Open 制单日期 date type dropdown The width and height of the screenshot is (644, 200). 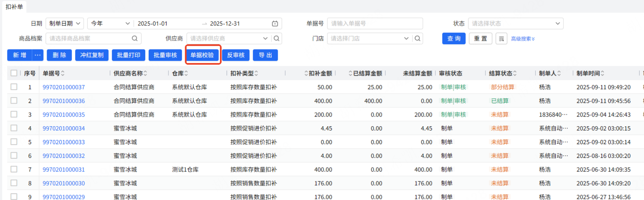click(65, 23)
